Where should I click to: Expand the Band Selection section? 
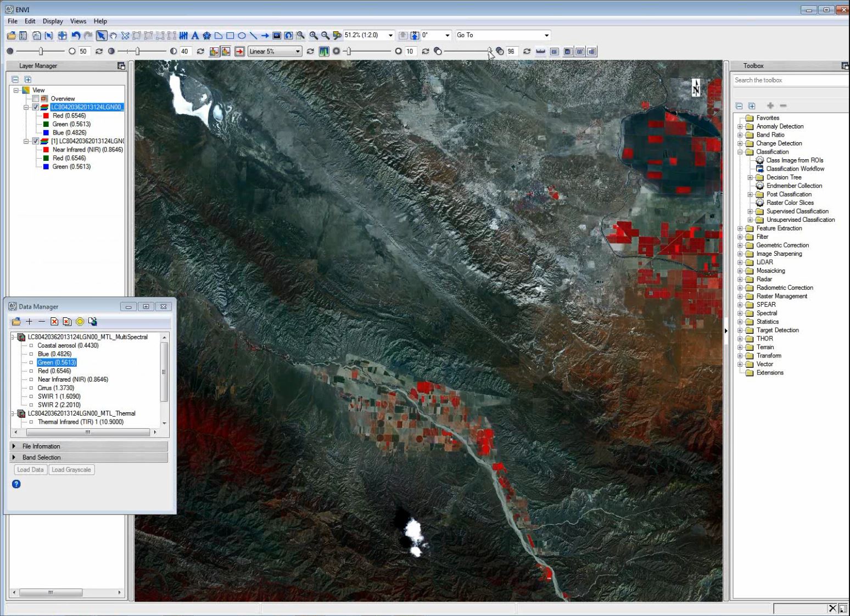(x=41, y=457)
